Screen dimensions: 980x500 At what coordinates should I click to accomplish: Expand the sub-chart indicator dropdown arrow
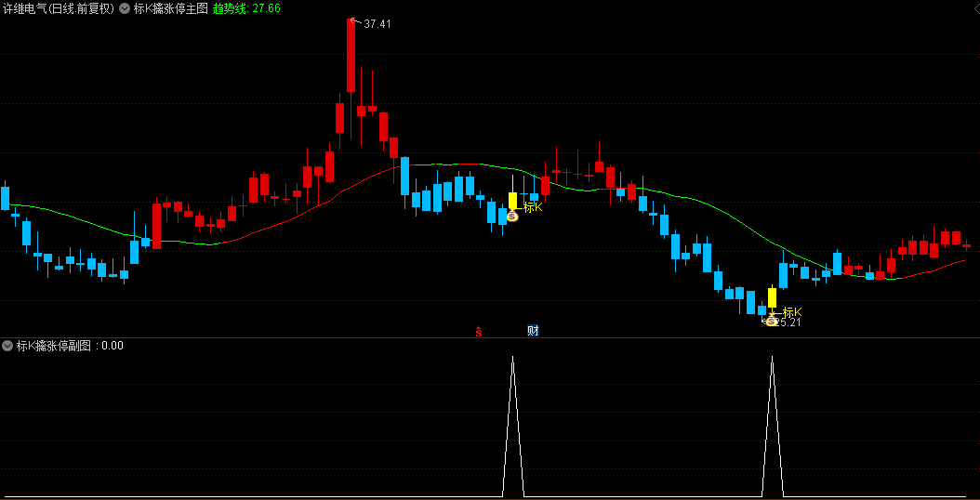tap(7, 346)
